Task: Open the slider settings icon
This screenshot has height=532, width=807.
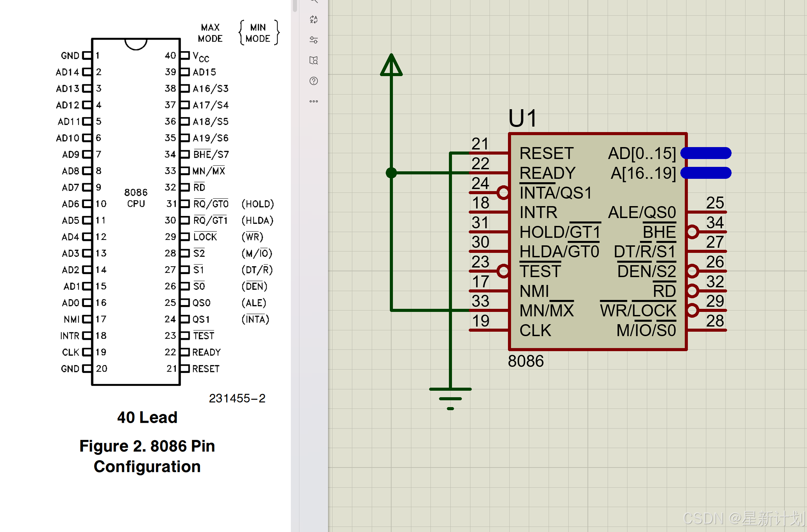Action: click(314, 40)
